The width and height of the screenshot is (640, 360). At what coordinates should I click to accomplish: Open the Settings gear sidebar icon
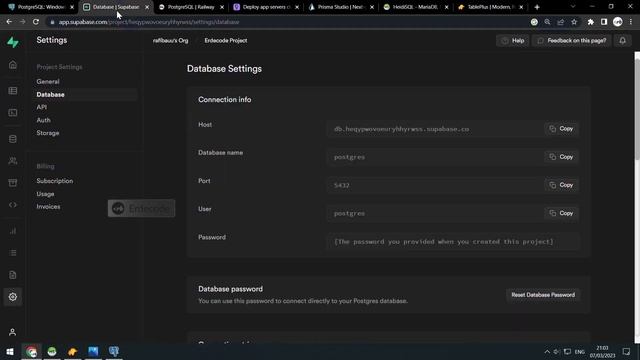13,297
